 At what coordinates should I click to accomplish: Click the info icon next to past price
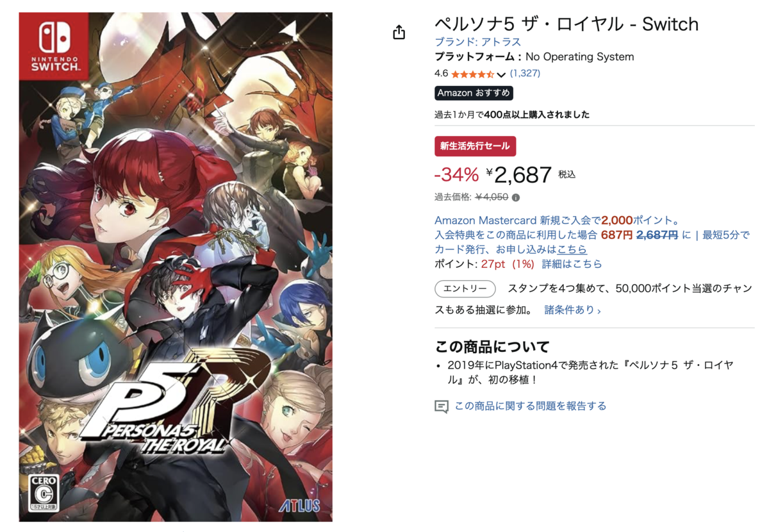[x=516, y=197]
